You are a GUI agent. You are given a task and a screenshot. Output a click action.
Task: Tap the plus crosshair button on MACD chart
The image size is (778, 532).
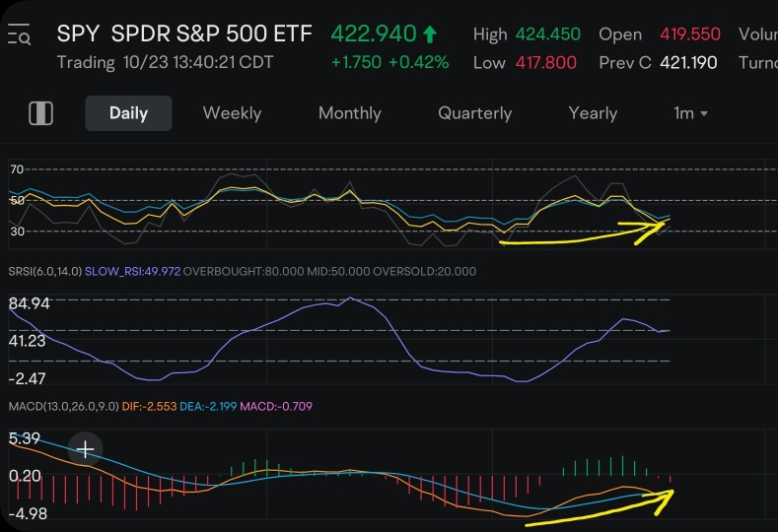tap(86, 449)
